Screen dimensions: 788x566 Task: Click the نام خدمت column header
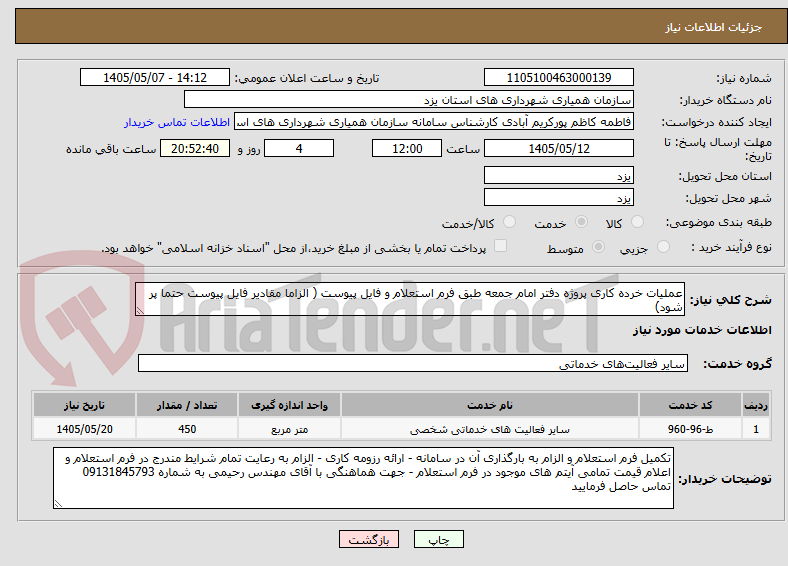point(489,405)
